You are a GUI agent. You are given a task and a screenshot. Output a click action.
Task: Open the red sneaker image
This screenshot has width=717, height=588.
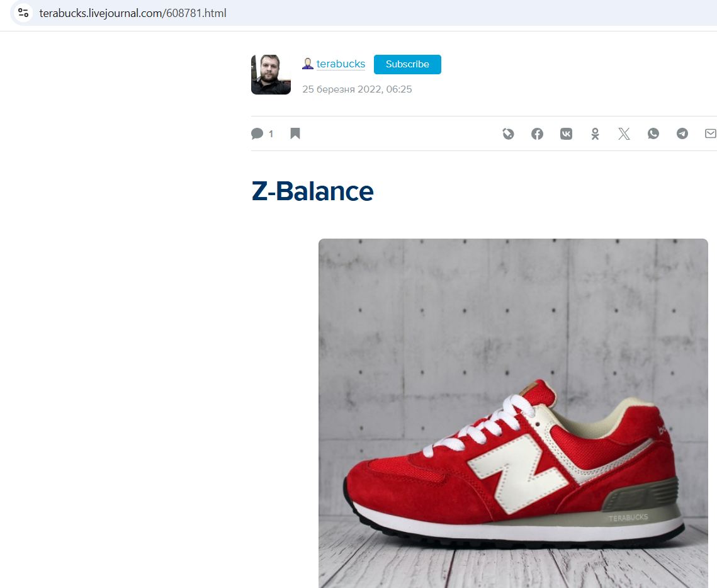[x=513, y=414]
